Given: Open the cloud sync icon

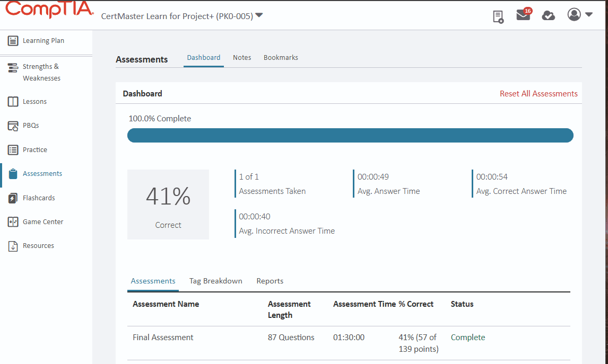Looking at the screenshot, I should click(x=549, y=16).
